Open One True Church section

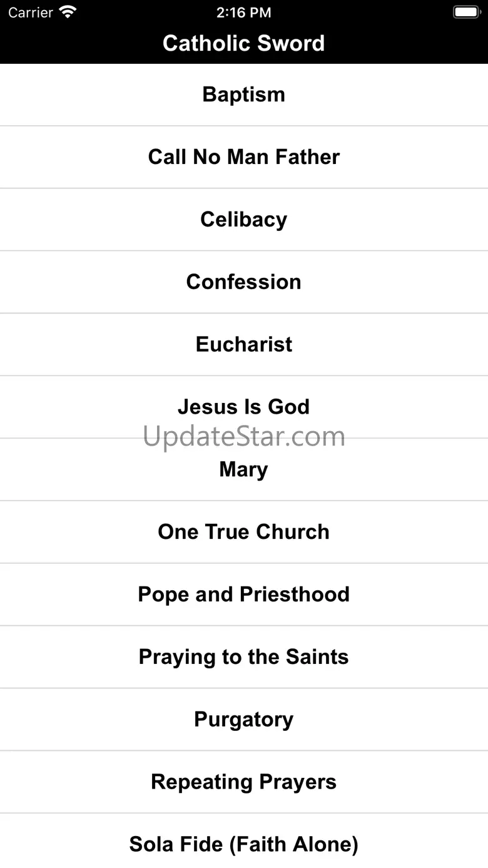click(243, 532)
